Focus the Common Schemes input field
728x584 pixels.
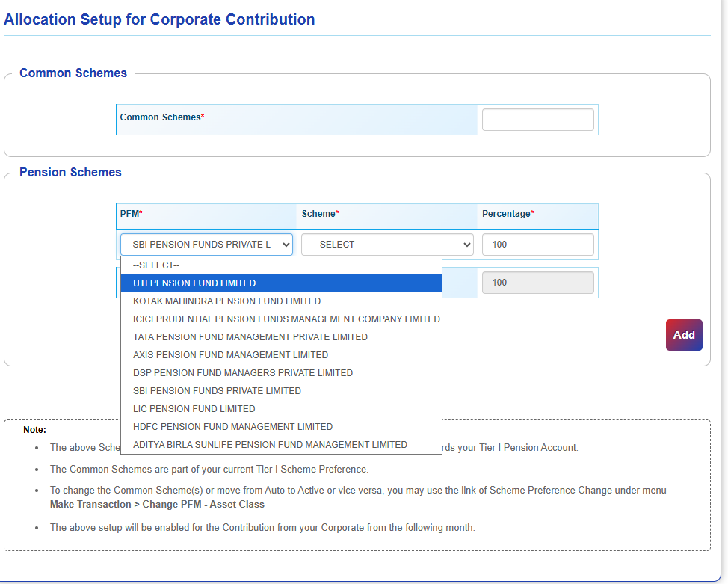pos(538,120)
